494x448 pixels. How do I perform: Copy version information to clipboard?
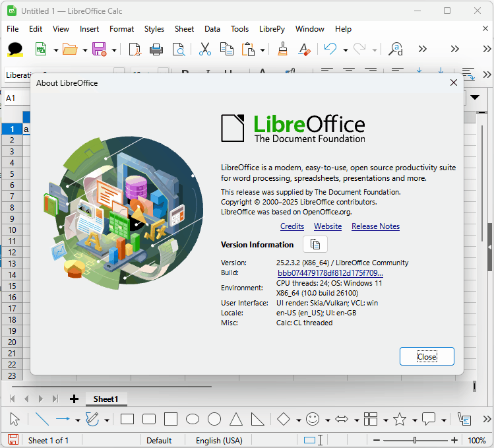[x=315, y=244]
